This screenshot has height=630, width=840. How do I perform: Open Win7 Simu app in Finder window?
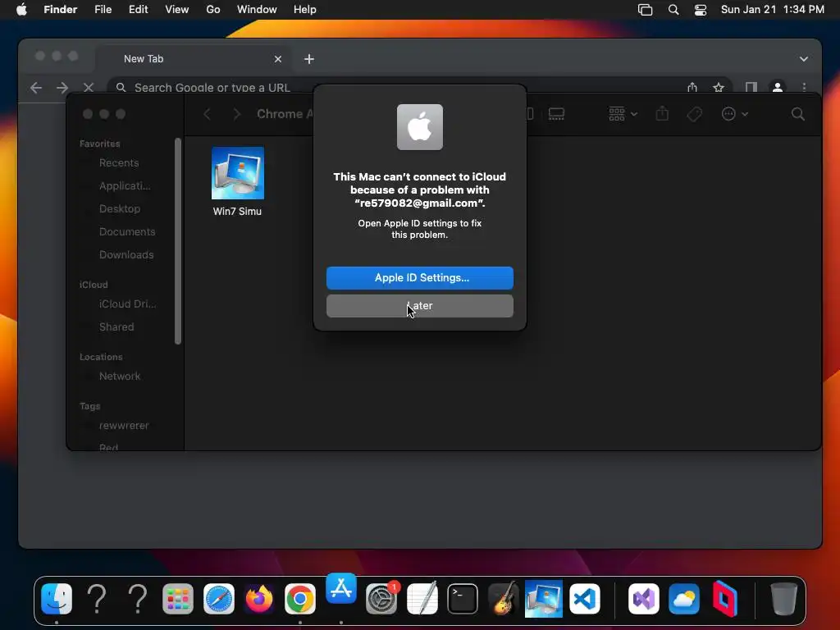click(x=237, y=181)
